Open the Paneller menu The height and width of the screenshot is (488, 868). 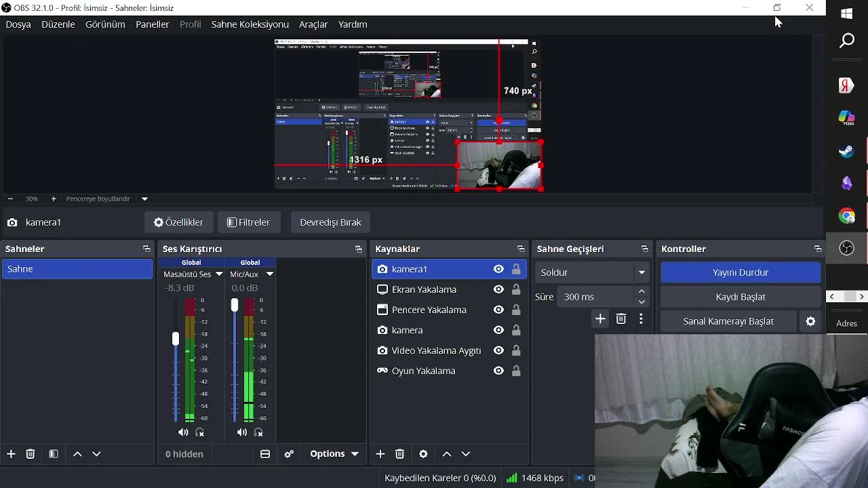153,24
